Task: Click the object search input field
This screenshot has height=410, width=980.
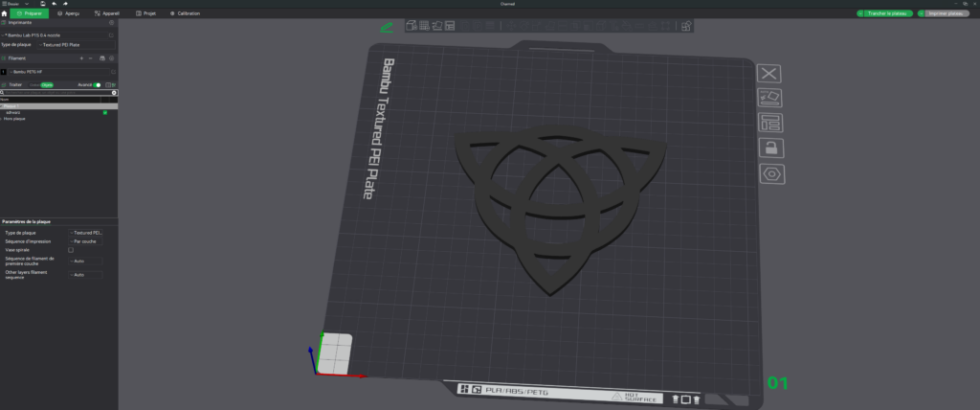Action: tap(56, 92)
